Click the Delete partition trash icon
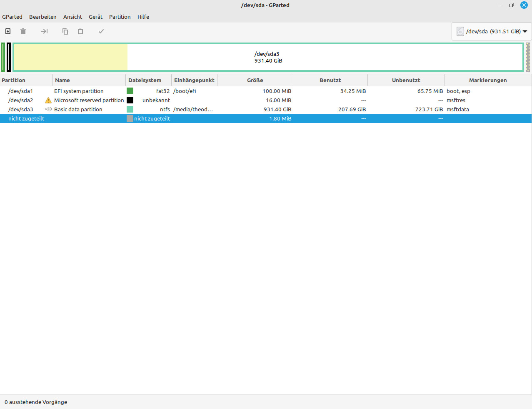Image resolution: width=532 pixels, height=409 pixels. [x=23, y=31]
